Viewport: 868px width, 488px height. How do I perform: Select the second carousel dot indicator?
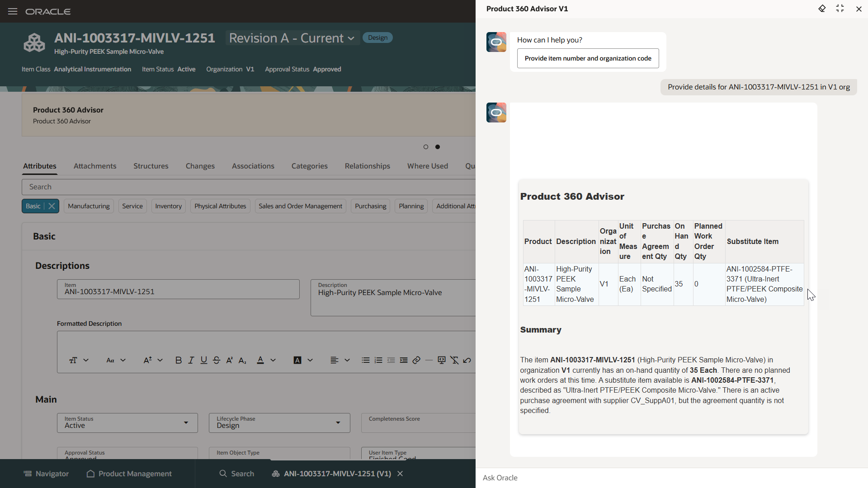(x=437, y=147)
